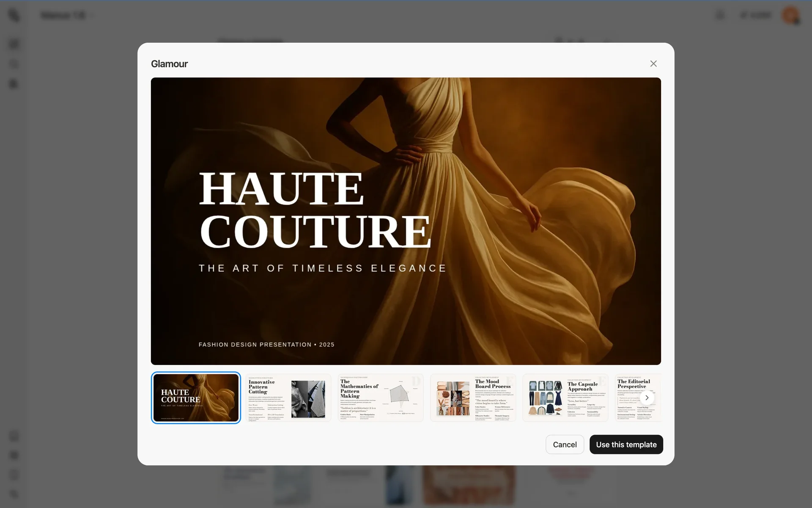Viewport: 812px width, 508px height.
Task: Close the Glamour template preview dialog
Action: (x=653, y=63)
